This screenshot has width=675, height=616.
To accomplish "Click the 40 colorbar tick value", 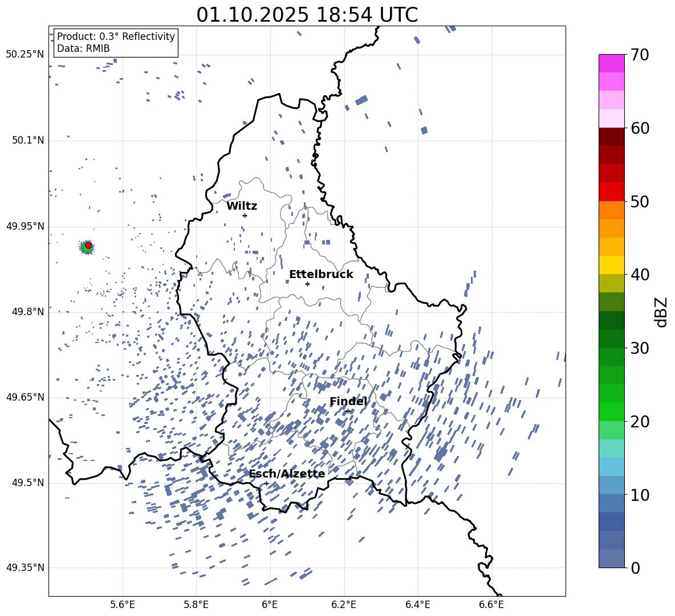I will pos(640,275).
